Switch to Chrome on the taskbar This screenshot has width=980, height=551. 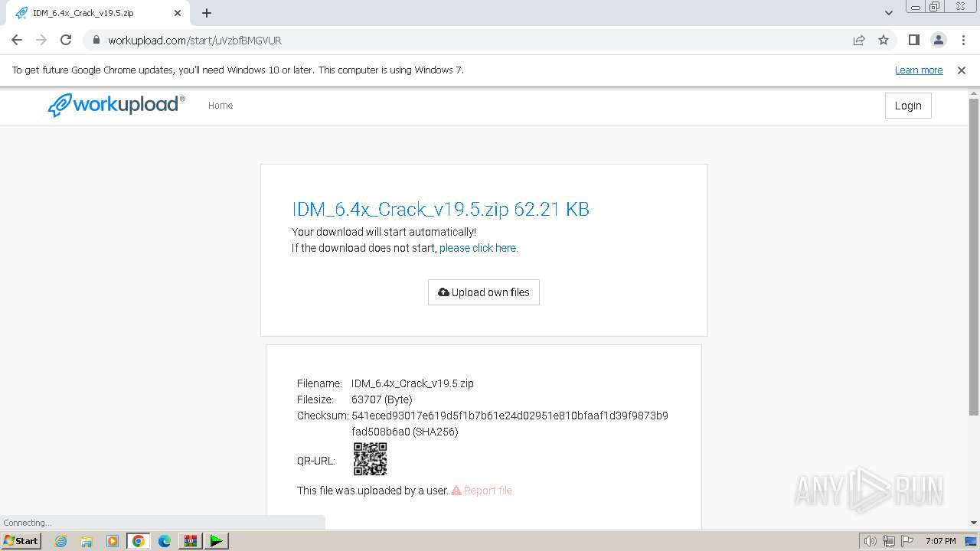click(139, 541)
